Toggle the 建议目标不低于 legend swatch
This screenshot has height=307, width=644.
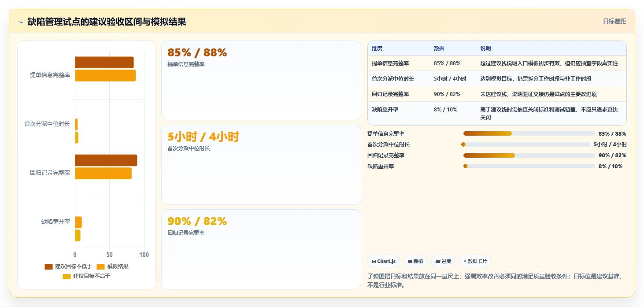(x=49, y=266)
